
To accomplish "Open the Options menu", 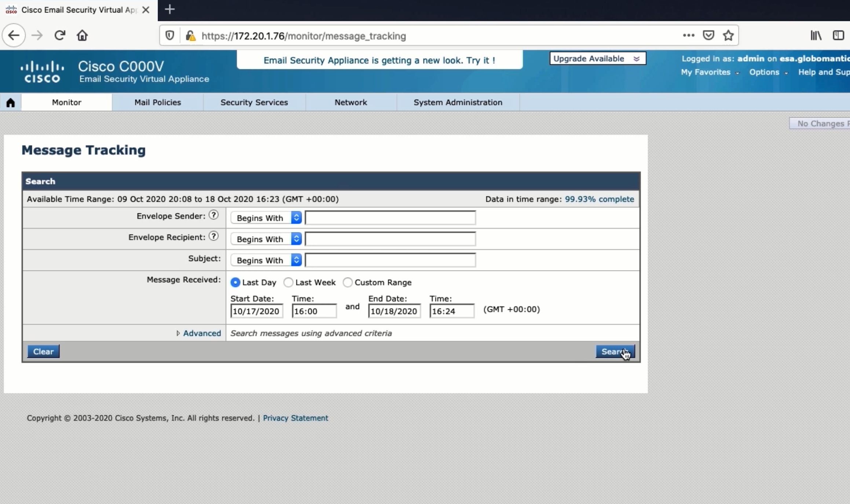I will (768, 72).
